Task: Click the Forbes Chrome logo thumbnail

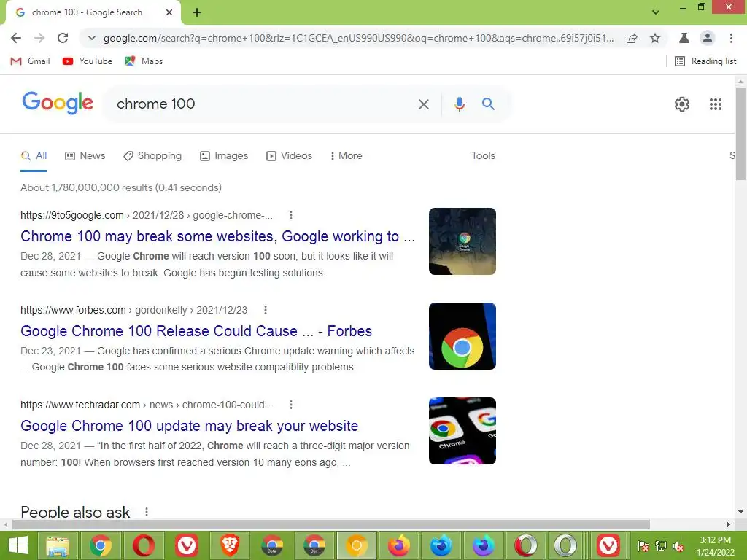Action: pyautogui.click(x=462, y=336)
